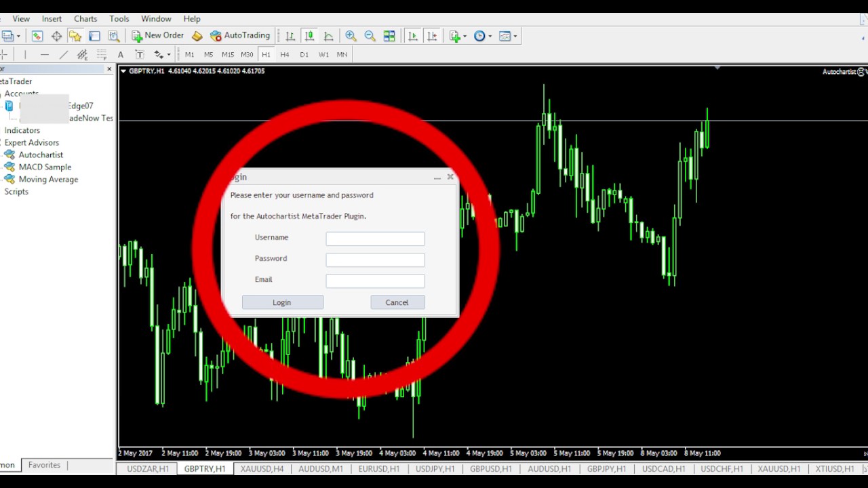Select the crosshair cursor tool

[4, 54]
